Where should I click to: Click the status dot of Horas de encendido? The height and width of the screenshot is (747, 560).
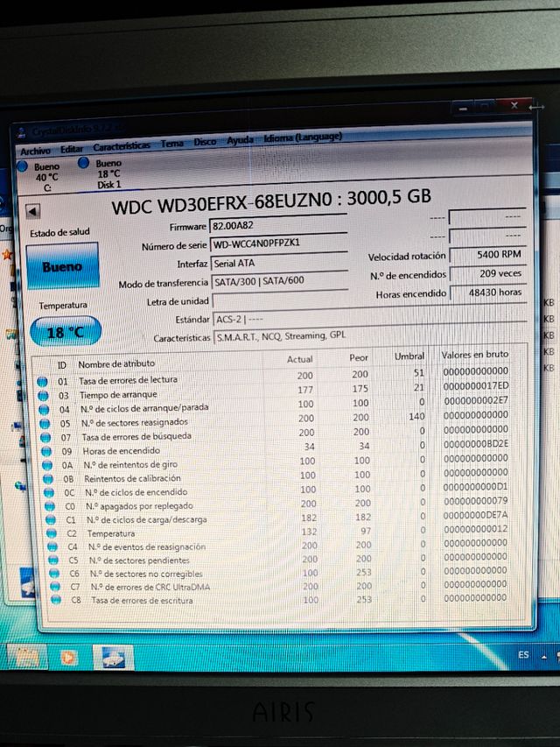tap(46, 451)
